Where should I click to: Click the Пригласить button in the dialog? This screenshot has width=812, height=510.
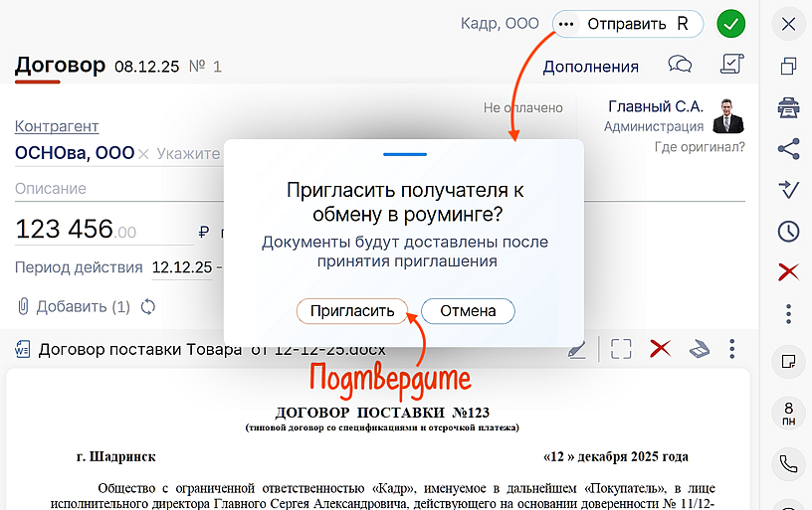[352, 311]
